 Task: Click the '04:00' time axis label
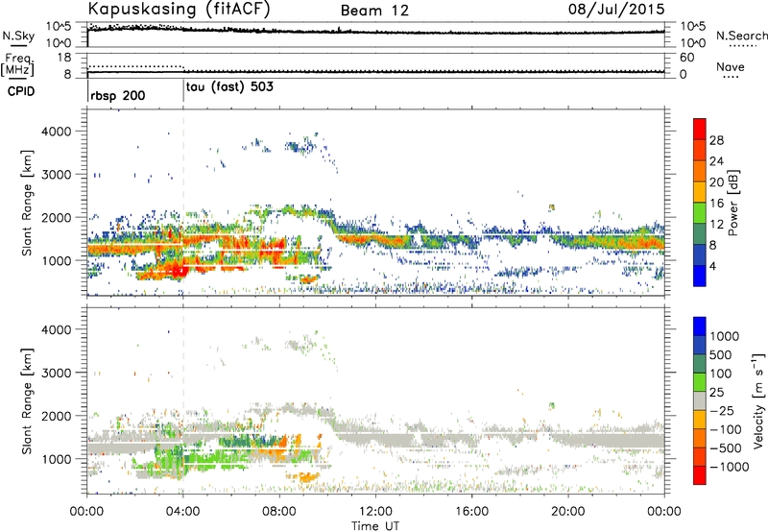pos(182,512)
